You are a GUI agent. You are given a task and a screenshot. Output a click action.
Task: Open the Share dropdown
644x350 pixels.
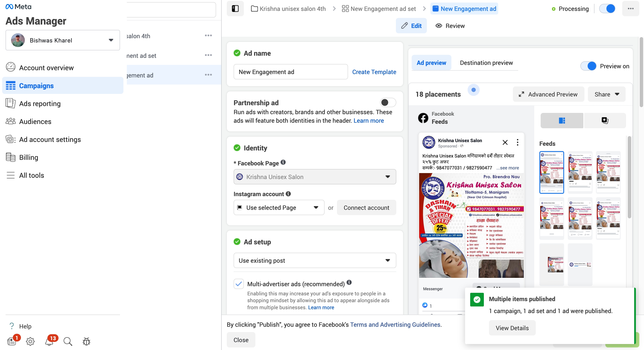(606, 94)
